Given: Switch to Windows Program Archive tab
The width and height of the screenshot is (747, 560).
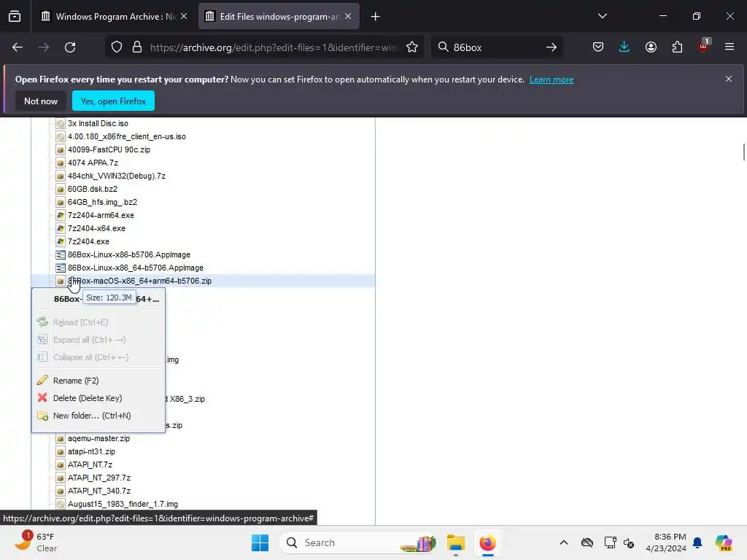Looking at the screenshot, I should (x=115, y=17).
